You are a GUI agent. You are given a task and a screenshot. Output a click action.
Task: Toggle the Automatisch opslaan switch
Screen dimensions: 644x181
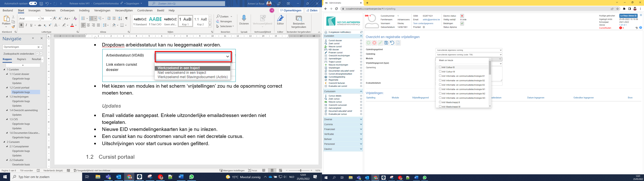(33, 4)
